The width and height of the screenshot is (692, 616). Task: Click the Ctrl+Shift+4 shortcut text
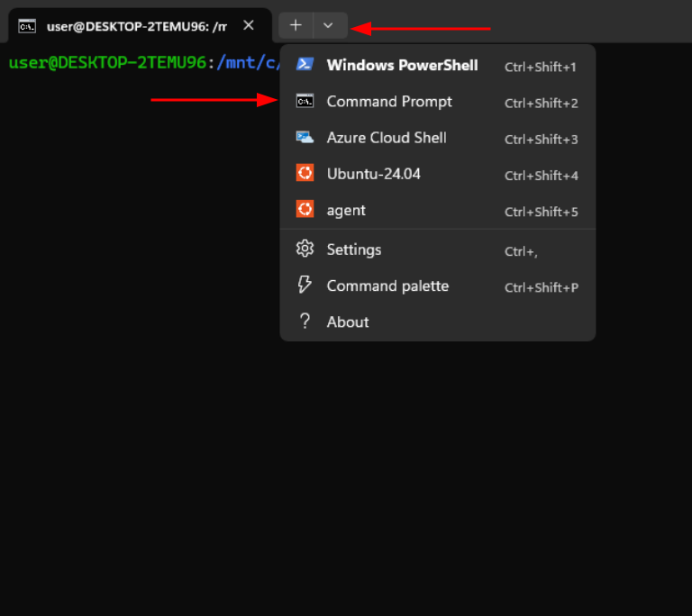542,176
